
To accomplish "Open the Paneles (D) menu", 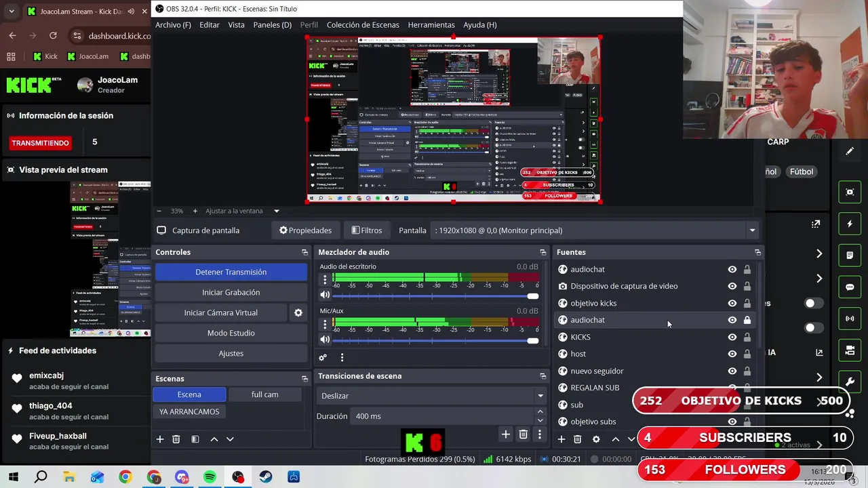I will 272,24.
